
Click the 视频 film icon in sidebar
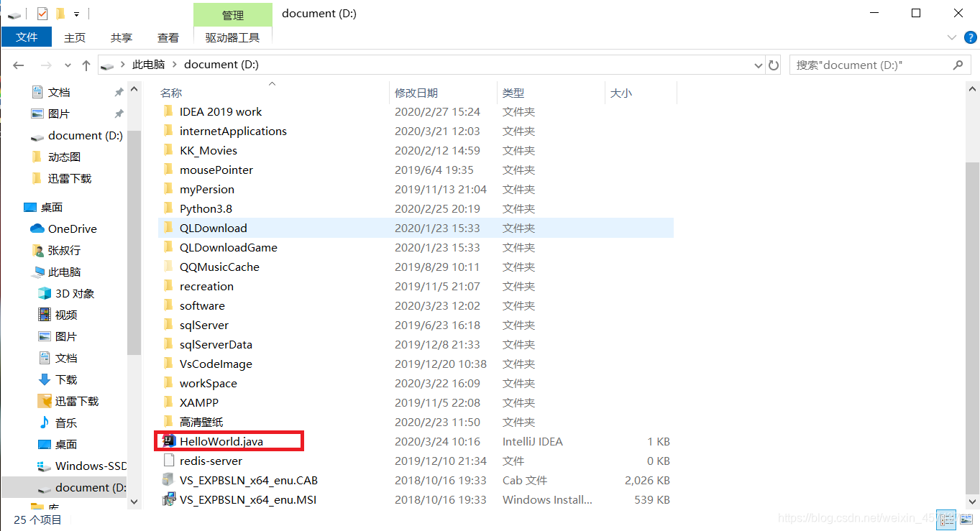pos(44,315)
